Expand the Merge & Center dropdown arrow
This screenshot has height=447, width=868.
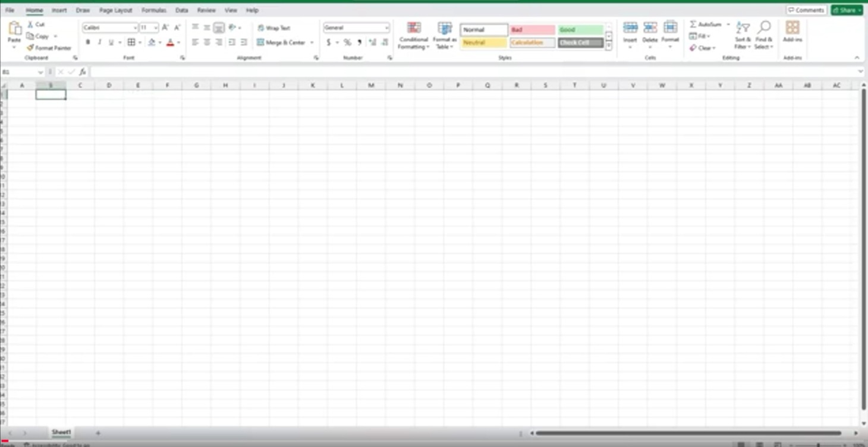[x=312, y=43]
